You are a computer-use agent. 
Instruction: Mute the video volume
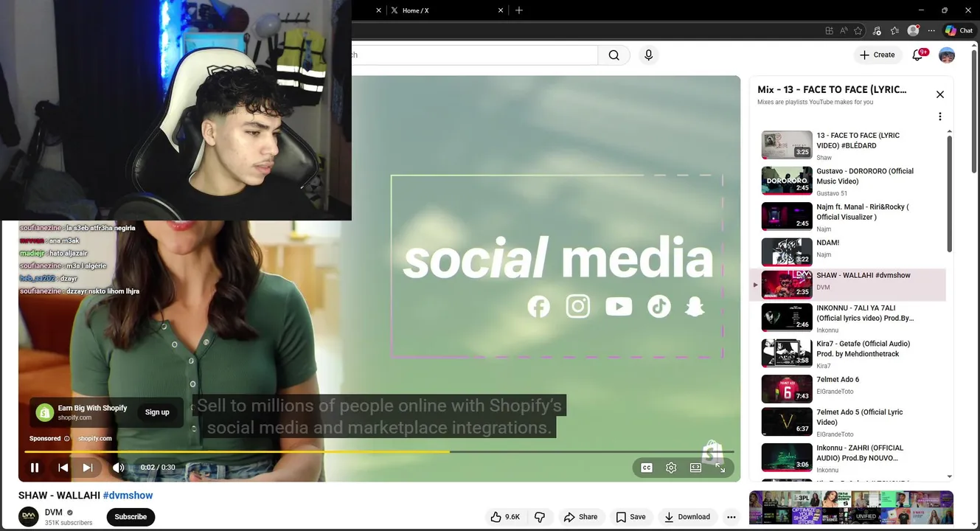point(118,468)
